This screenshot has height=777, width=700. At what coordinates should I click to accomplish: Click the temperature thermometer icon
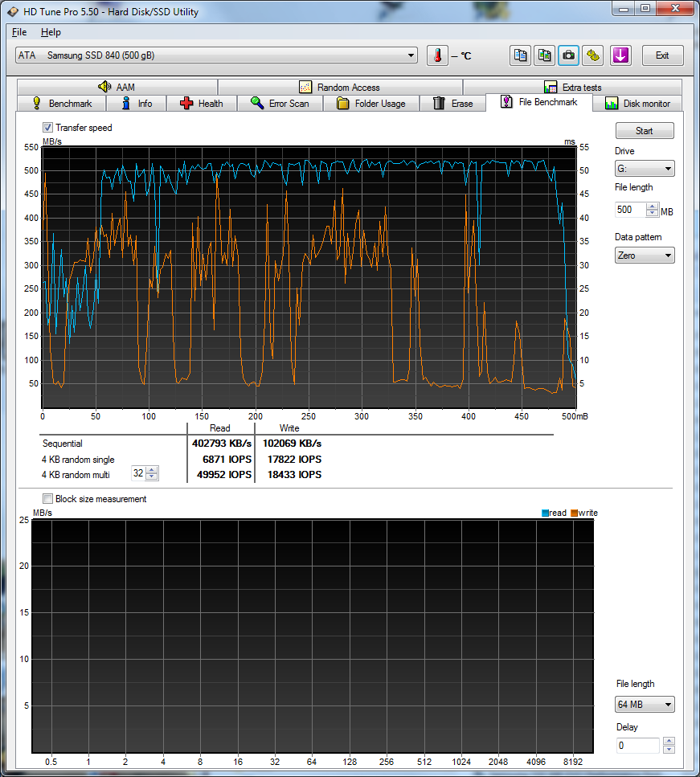point(437,55)
